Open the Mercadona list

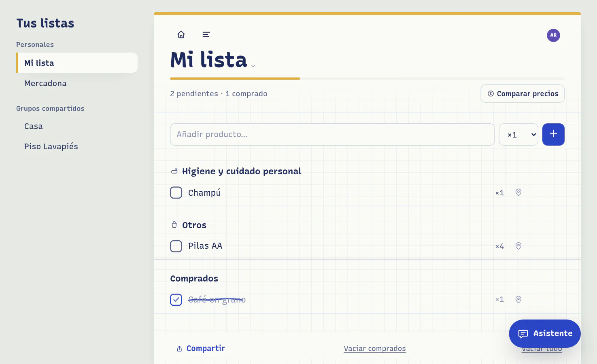[x=77, y=83]
